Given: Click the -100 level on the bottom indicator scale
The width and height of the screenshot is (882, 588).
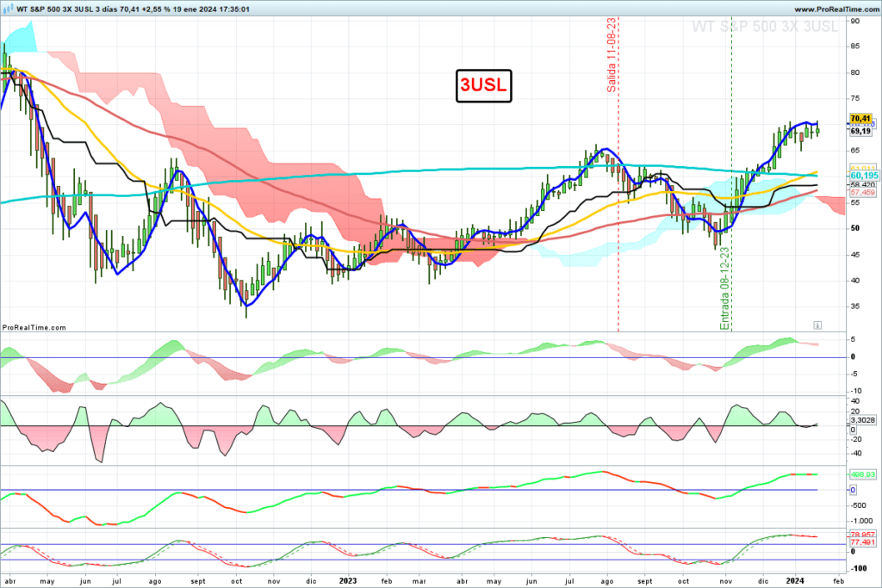Looking at the screenshot, I should (x=859, y=568).
